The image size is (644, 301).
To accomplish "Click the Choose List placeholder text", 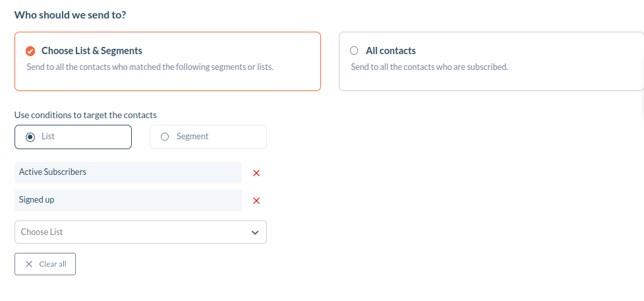I will pyautogui.click(x=42, y=232).
